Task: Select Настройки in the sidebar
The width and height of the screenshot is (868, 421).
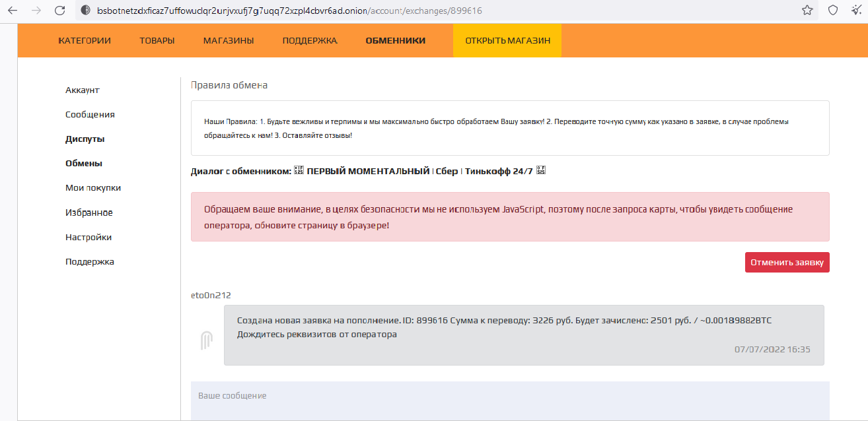Action: (x=89, y=238)
